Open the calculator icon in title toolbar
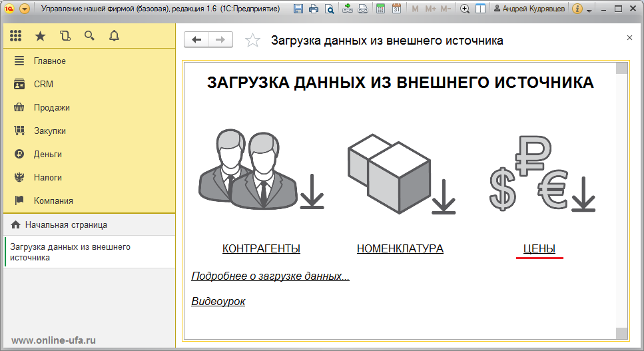Viewport: 644px width, 351px height. click(x=381, y=9)
